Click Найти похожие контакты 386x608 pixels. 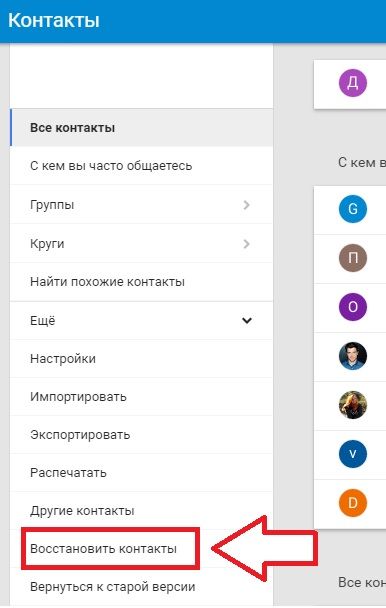click(x=142, y=282)
